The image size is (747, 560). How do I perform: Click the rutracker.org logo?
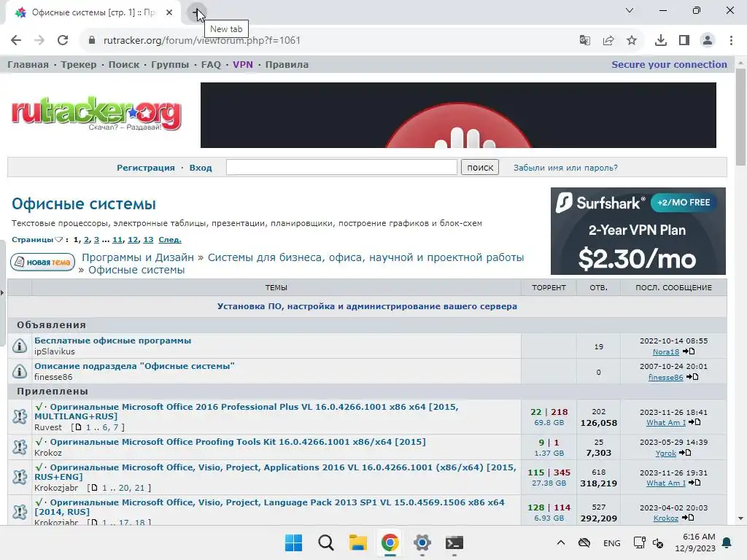coord(97,114)
